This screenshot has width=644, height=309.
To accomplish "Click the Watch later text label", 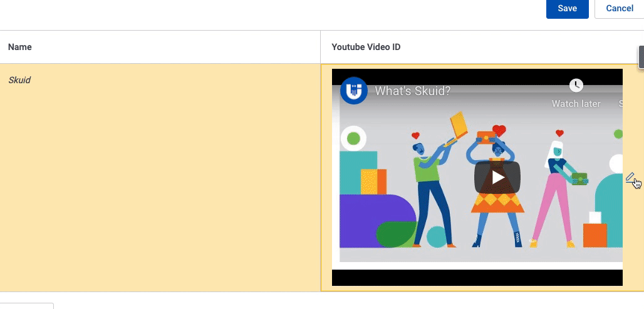I will [576, 104].
